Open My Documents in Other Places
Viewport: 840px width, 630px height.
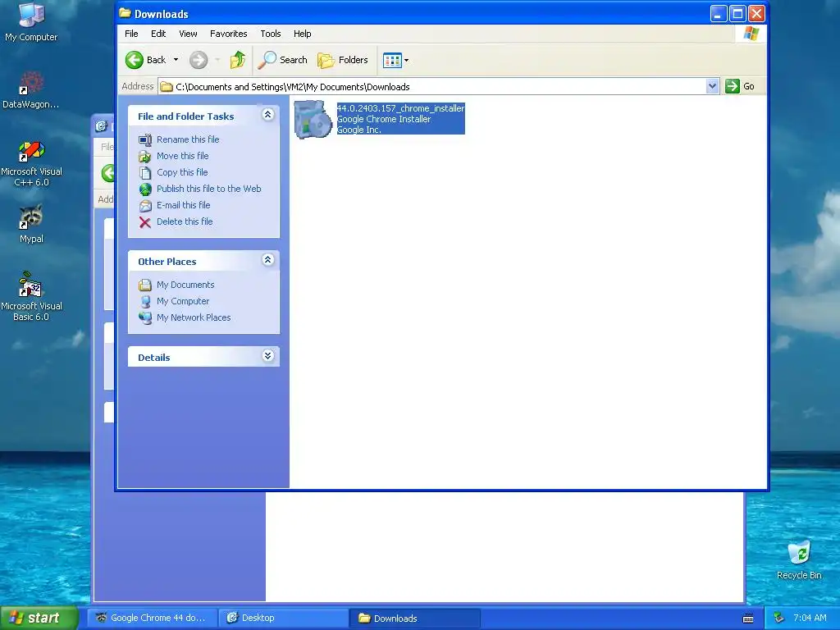tap(185, 285)
